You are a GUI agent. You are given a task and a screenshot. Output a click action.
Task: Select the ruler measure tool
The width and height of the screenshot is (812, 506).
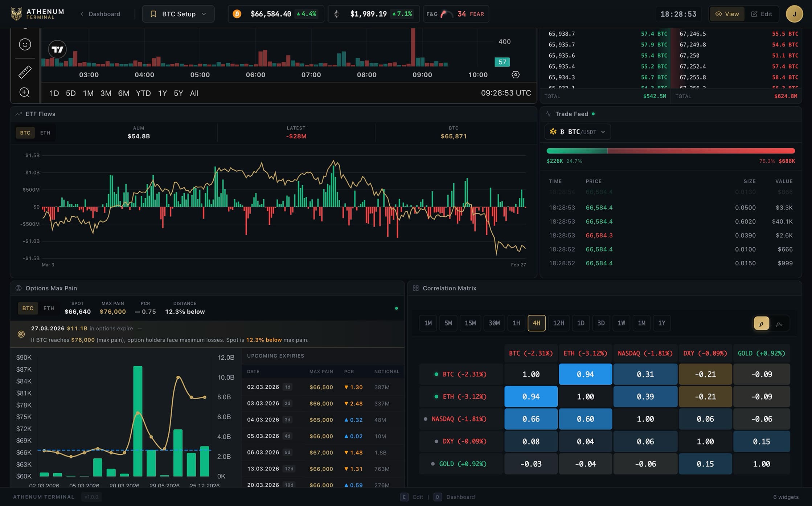point(25,72)
